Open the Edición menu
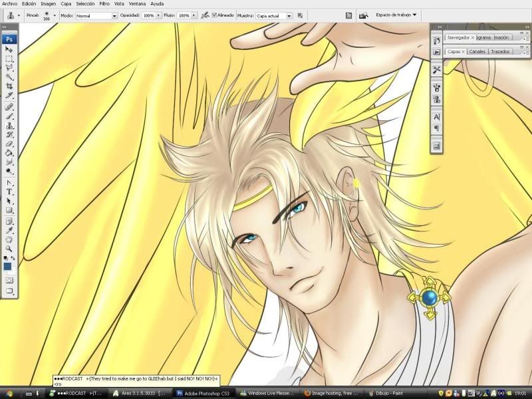Viewport: 532px width, 399px height. point(29,4)
